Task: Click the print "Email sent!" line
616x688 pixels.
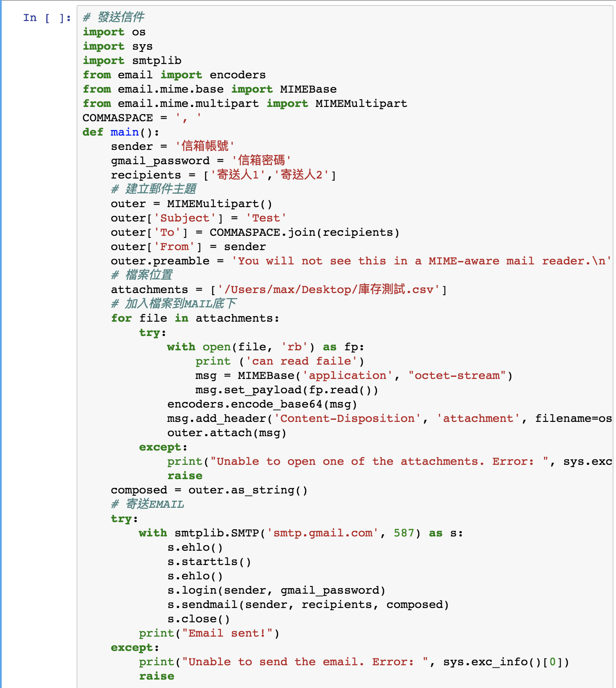Action: pyautogui.click(x=209, y=633)
